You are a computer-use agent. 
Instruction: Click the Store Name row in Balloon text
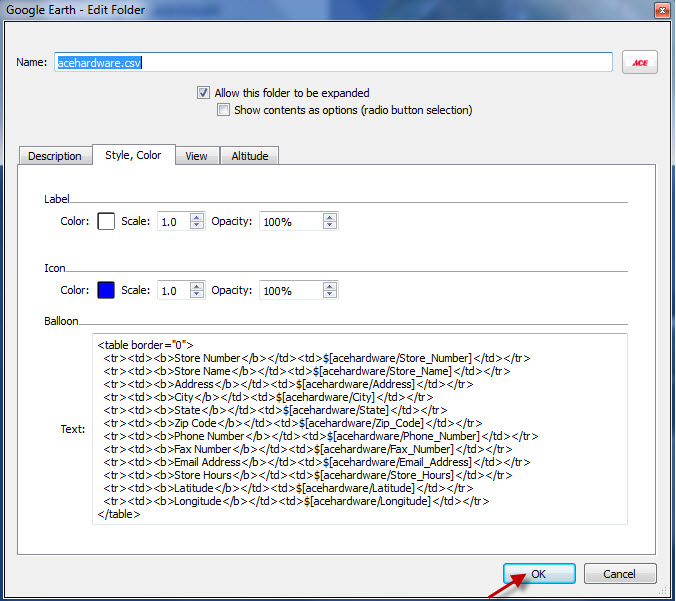(x=307, y=371)
